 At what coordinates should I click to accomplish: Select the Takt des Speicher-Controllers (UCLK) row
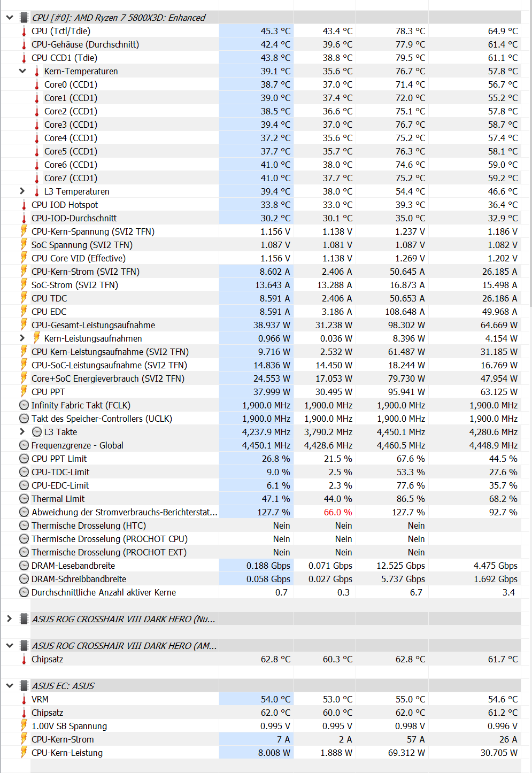pyautogui.click(x=260, y=419)
